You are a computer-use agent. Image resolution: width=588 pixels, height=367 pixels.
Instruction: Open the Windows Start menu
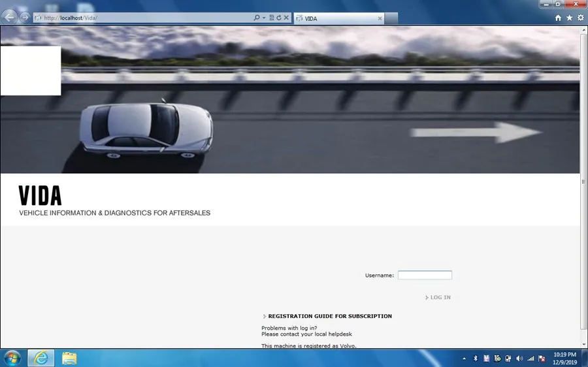12,358
